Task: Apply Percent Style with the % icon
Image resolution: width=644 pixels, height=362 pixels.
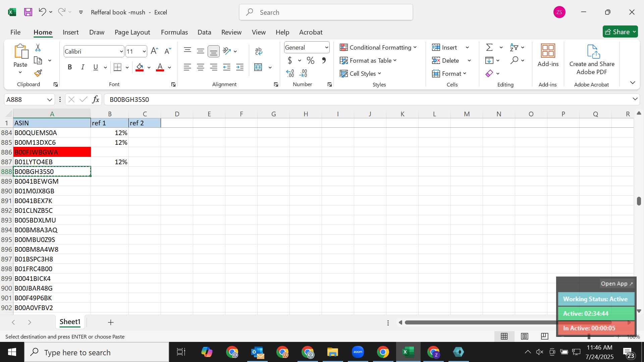Action: point(311,61)
